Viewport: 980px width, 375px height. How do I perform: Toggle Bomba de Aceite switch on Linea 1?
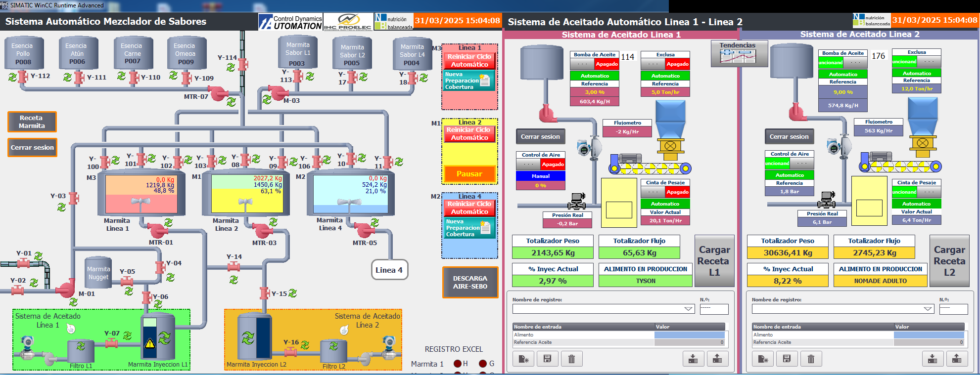tap(595, 64)
